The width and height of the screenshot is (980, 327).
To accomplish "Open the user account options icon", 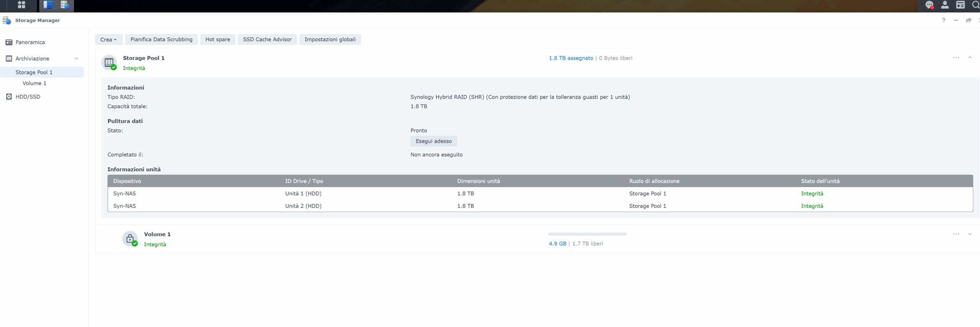I will [x=945, y=5].
